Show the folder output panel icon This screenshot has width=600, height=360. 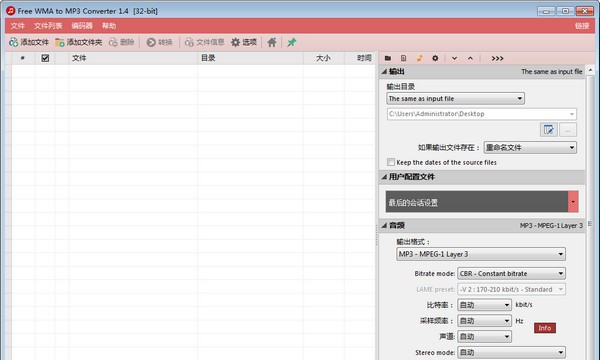388,58
